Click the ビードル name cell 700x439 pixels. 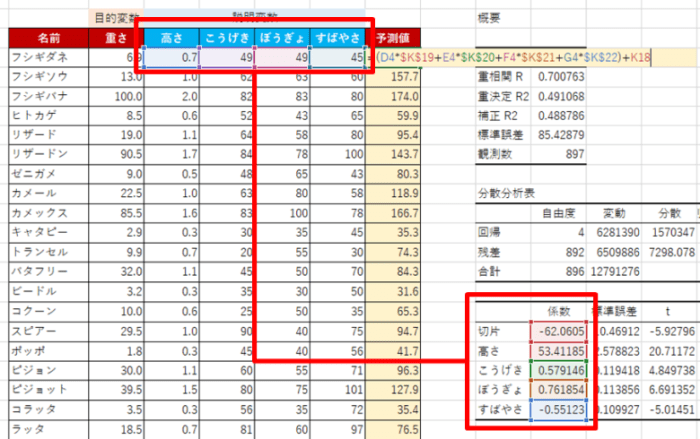pos(49,291)
